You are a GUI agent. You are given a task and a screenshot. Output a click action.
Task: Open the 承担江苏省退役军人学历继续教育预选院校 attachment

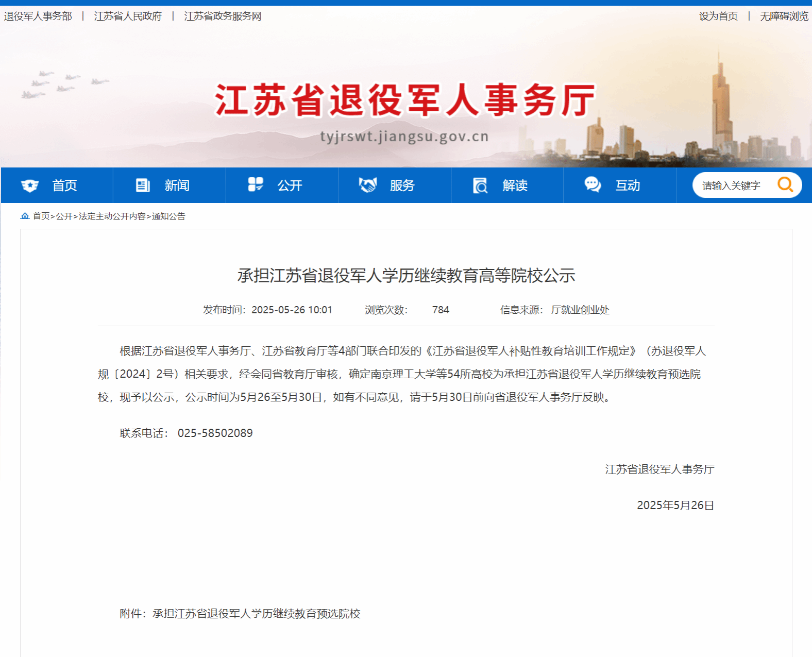point(256,614)
